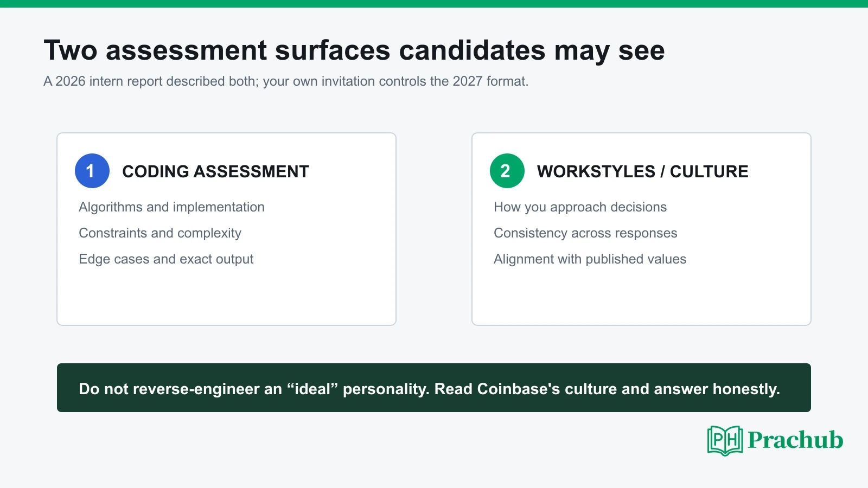Select Consistency across responses line
The width and height of the screenshot is (868, 488).
pos(585,233)
